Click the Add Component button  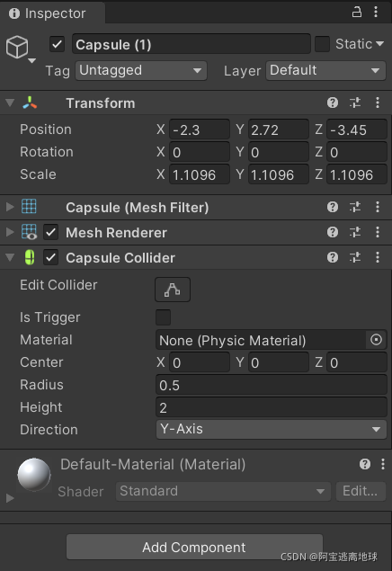tap(194, 547)
